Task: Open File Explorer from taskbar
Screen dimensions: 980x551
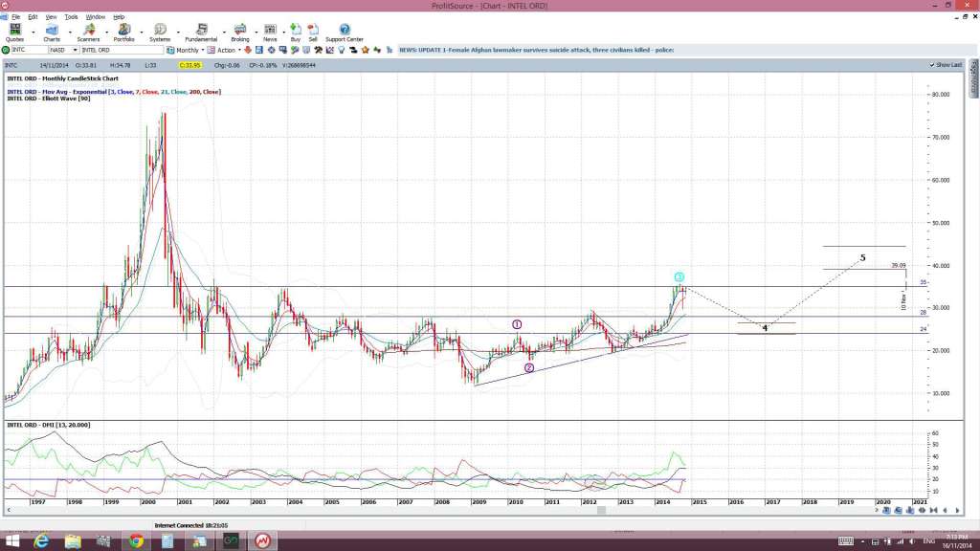Action: tap(73, 540)
